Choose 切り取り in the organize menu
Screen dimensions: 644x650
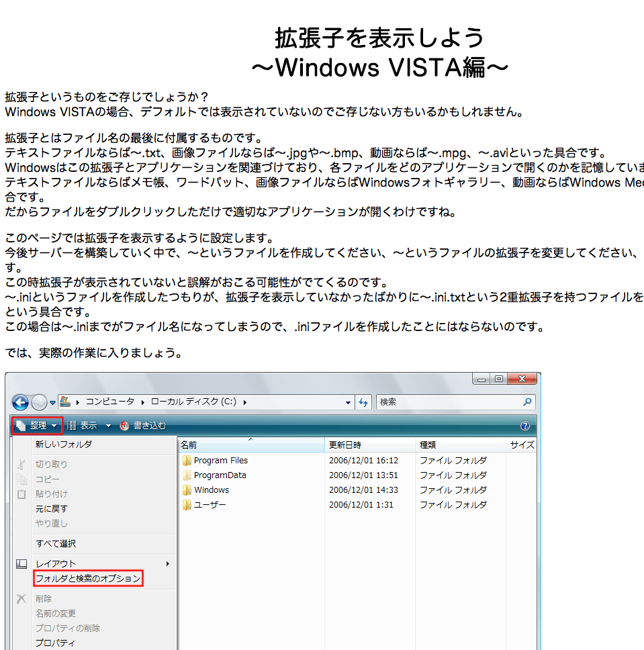[x=51, y=464]
